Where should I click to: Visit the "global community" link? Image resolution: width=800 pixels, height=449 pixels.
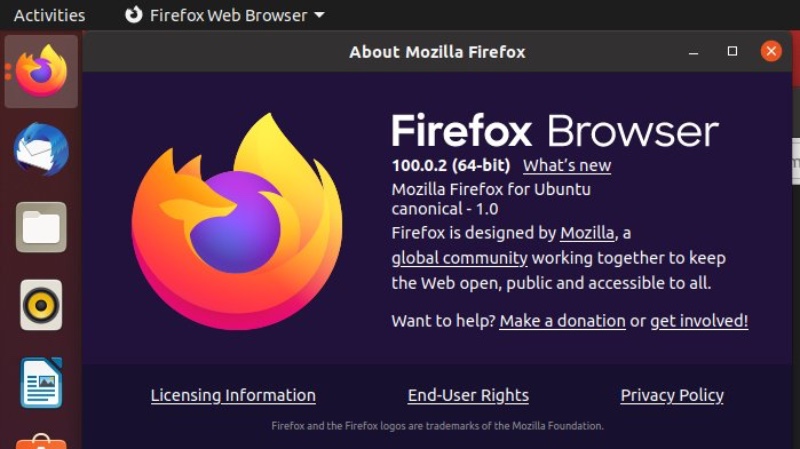point(459,258)
